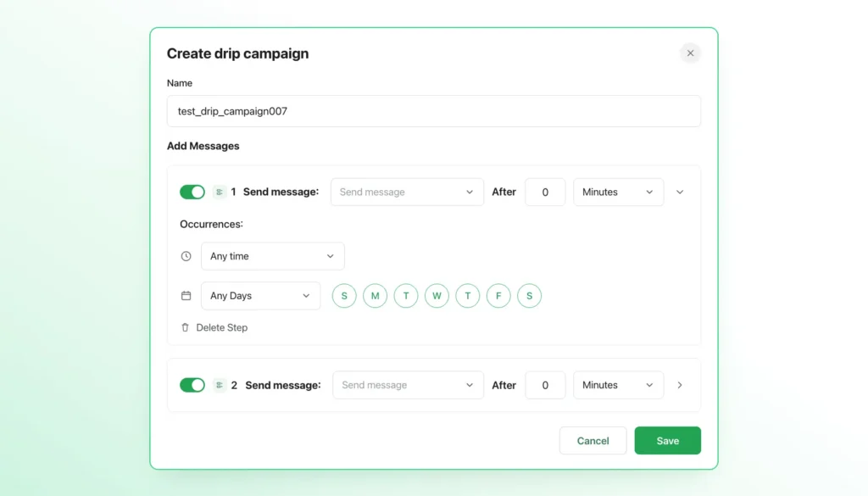This screenshot has width=868, height=496.
Task: Edit step 2 After delay value
Action: click(545, 385)
